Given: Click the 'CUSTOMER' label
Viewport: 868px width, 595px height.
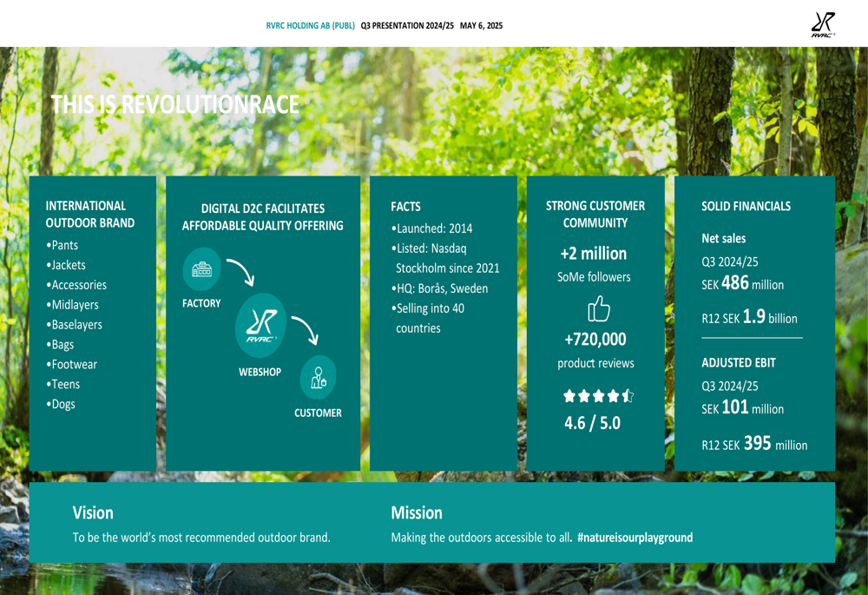Looking at the screenshot, I should [x=318, y=413].
